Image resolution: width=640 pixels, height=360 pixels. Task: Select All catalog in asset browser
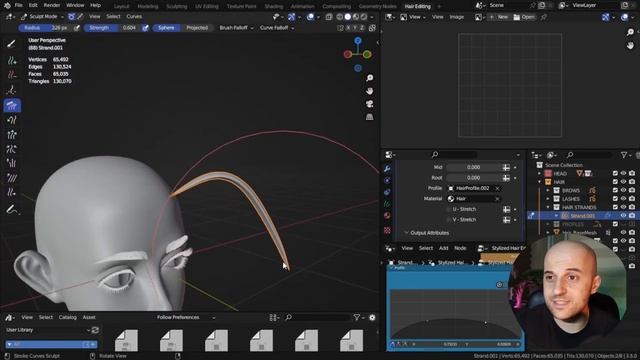pyautogui.click(x=51, y=344)
